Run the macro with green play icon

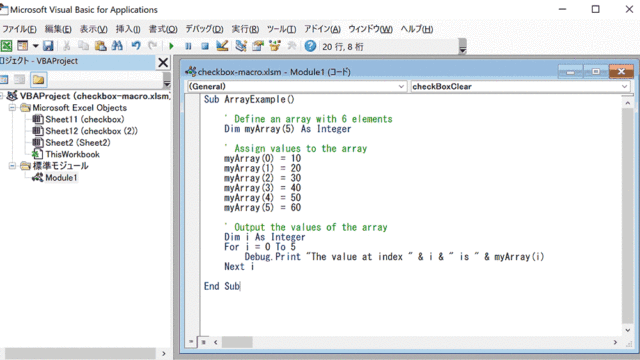coord(171,46)
